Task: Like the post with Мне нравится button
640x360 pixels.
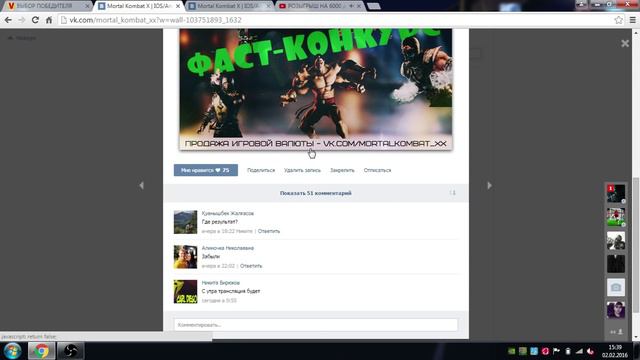Action: [x=206, y=170]
